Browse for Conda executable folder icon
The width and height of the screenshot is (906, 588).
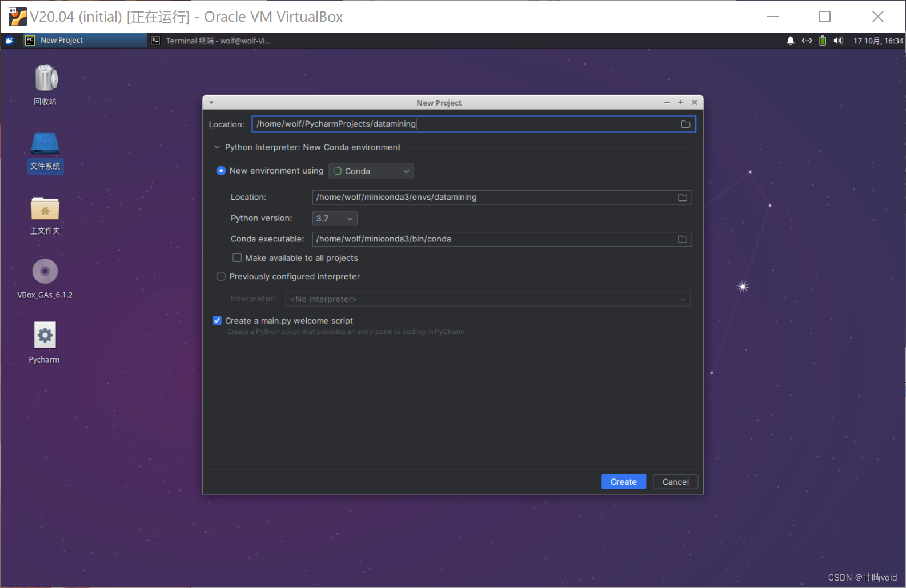coord(683,239)
